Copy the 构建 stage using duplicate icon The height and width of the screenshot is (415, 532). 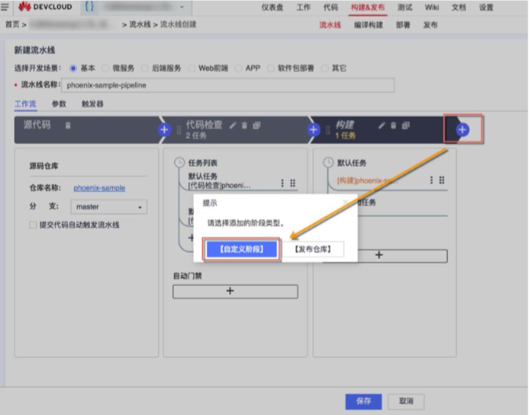point(406,125)
